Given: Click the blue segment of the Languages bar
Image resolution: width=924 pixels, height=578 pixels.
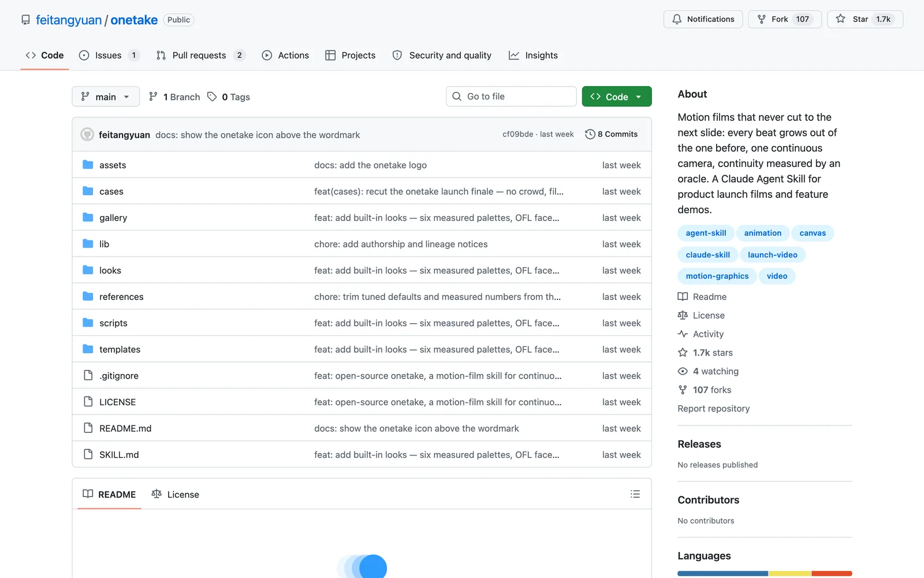Looking at the screenshot, I should click(x=723, y=573).
